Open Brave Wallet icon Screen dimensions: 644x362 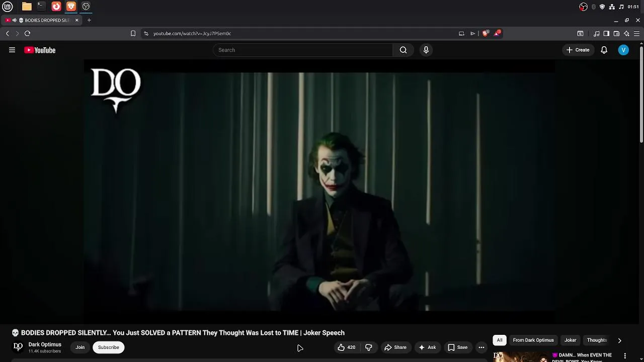[616, 34]
